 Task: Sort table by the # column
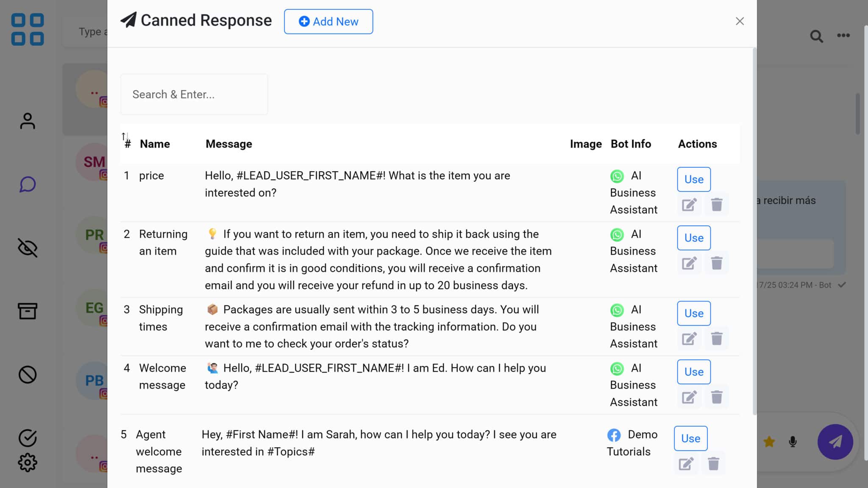(x=126, y=143)
